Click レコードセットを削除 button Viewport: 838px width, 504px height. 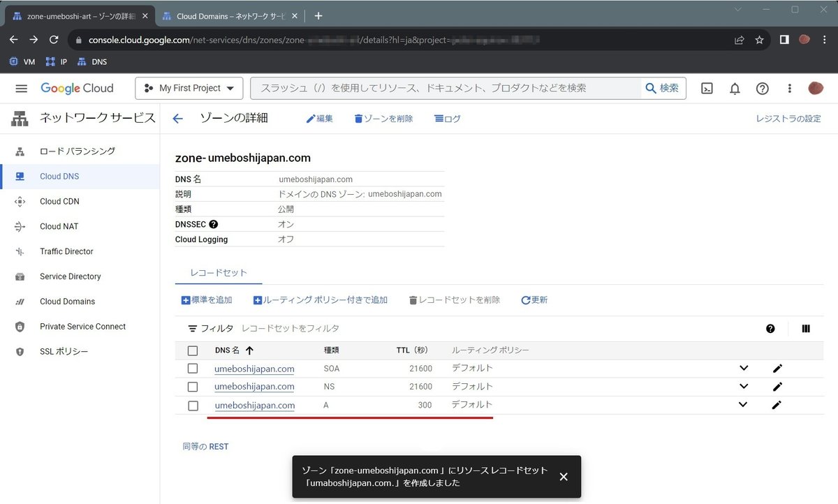455,300
